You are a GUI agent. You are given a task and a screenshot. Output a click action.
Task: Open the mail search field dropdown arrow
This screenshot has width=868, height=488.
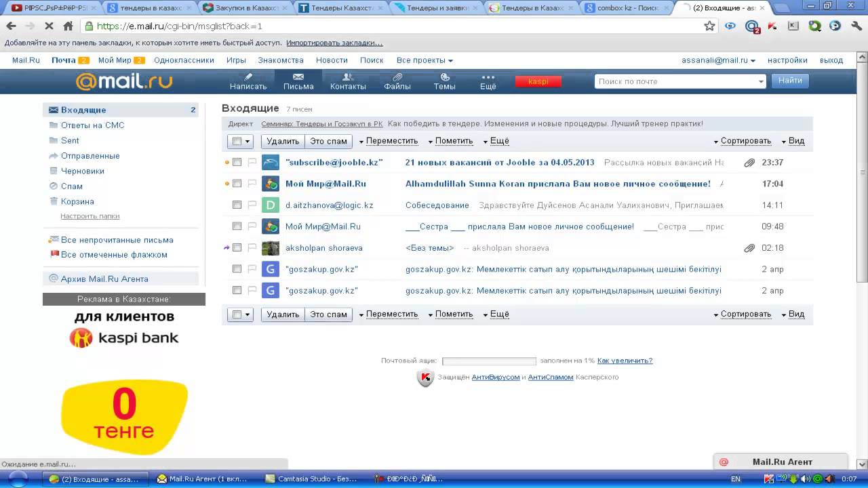pos(761,81)
